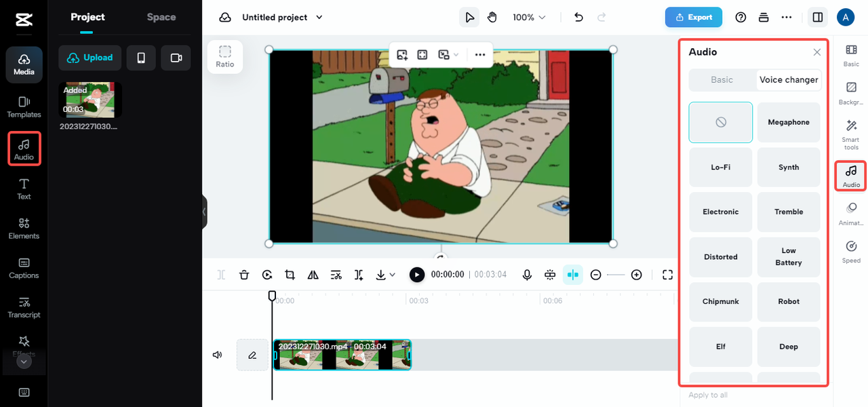The width and height of the screenshot is (868, 407).
Task: Zoom out the timeline with minus
Action: (595, 275)
